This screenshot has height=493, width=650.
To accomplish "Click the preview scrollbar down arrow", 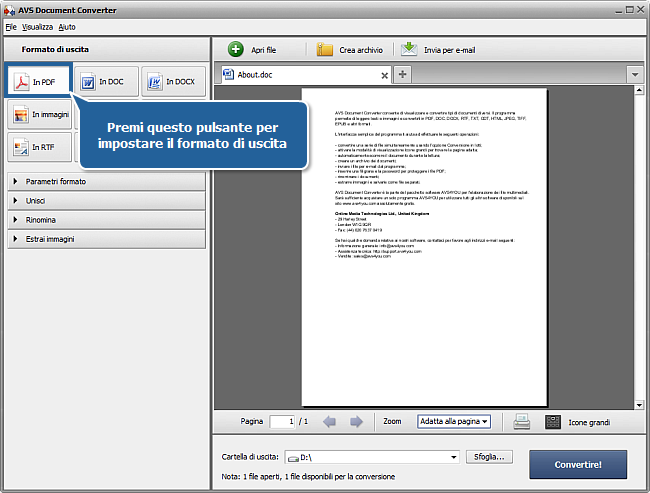I will pos(639,405).
